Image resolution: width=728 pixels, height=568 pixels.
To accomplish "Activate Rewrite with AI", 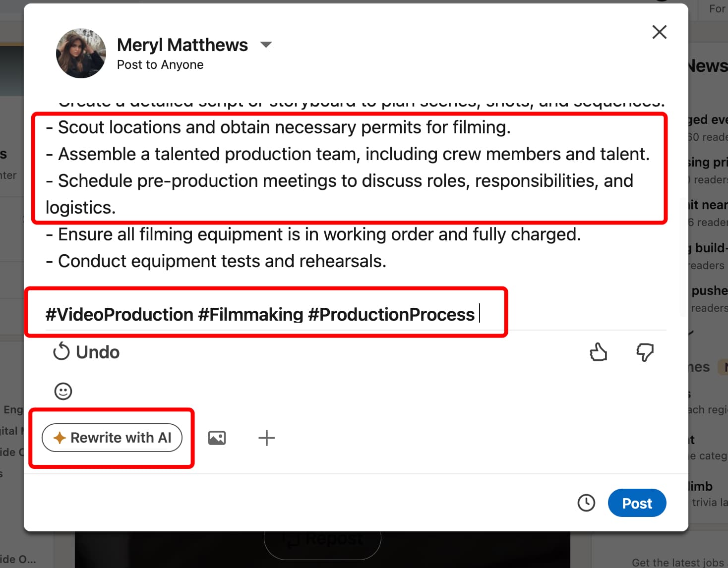I will tap(112, 438).
